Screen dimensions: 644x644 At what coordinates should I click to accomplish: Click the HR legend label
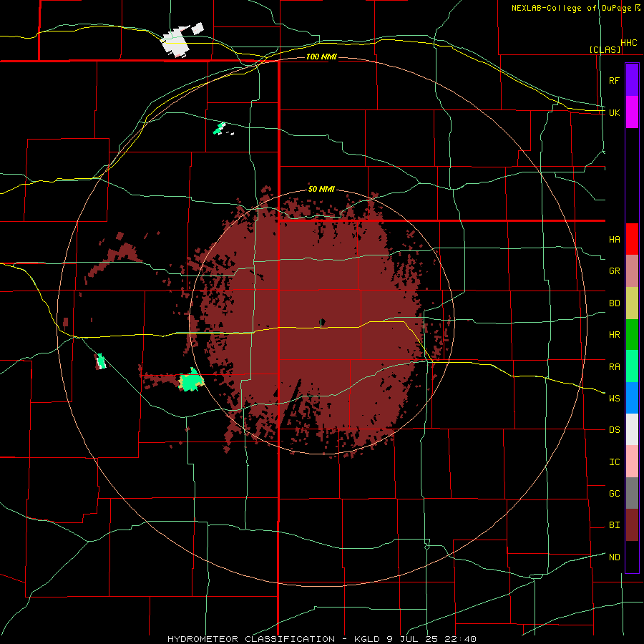click(x=614, y=335)
